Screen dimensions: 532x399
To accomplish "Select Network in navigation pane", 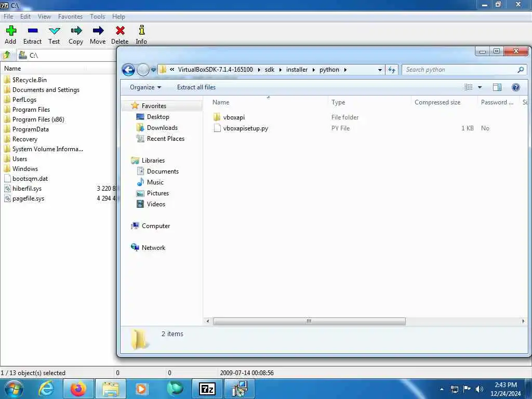I will 153,248.
